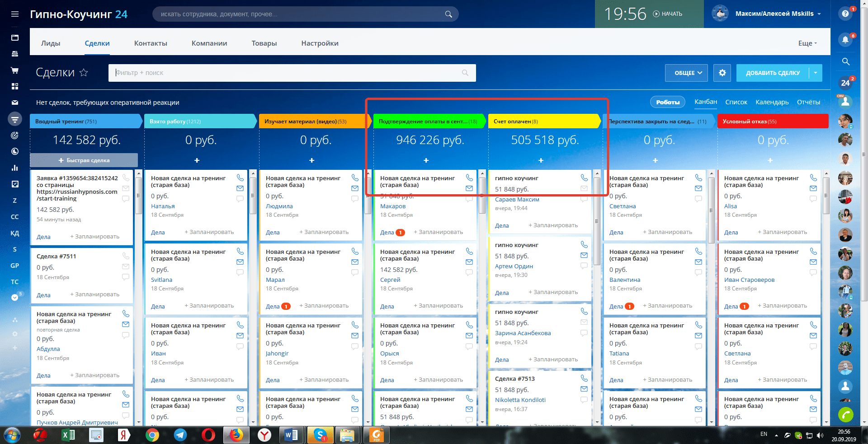Screen dimensions: 868x444
Task: Star the Сделки page as favorite
Action: (84, 72)
